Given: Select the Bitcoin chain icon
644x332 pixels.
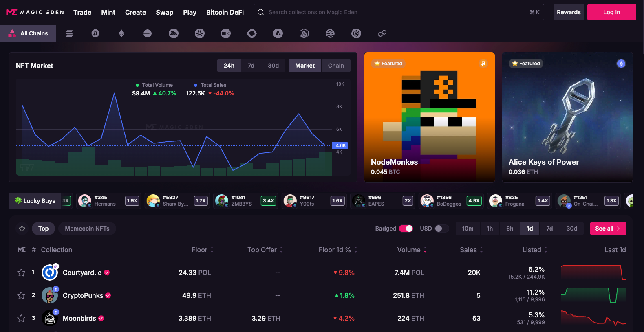Looking at the screenshot, I should [x=95, y=33].
